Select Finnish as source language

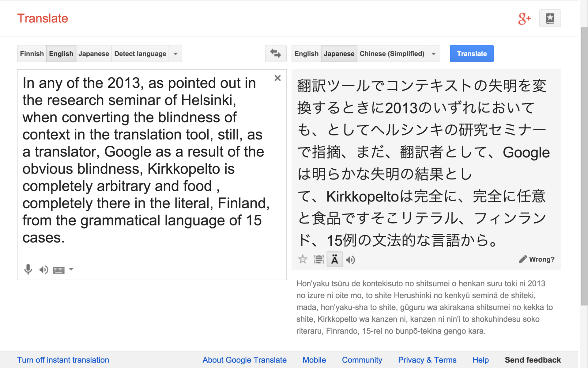pos(32,54)
